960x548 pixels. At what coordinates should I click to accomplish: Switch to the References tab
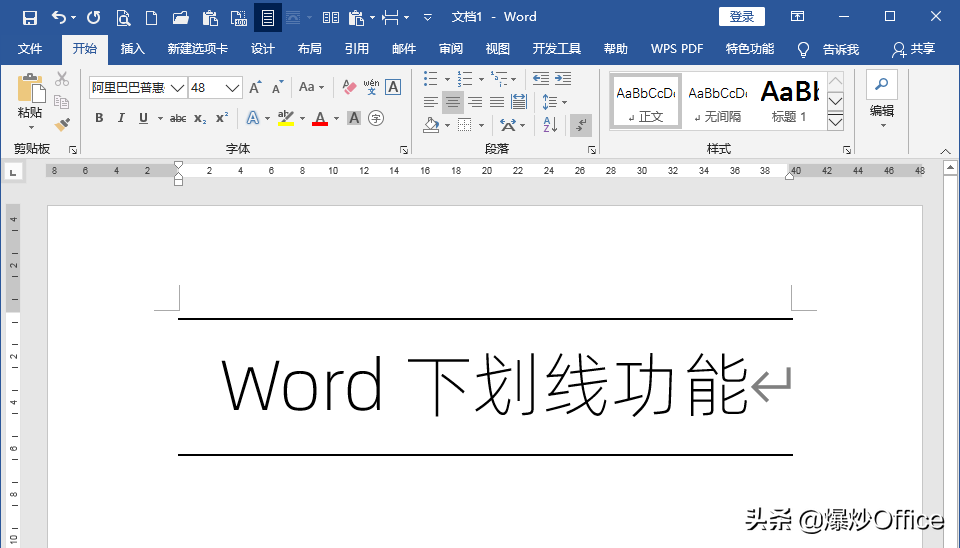tap(356, 49)
